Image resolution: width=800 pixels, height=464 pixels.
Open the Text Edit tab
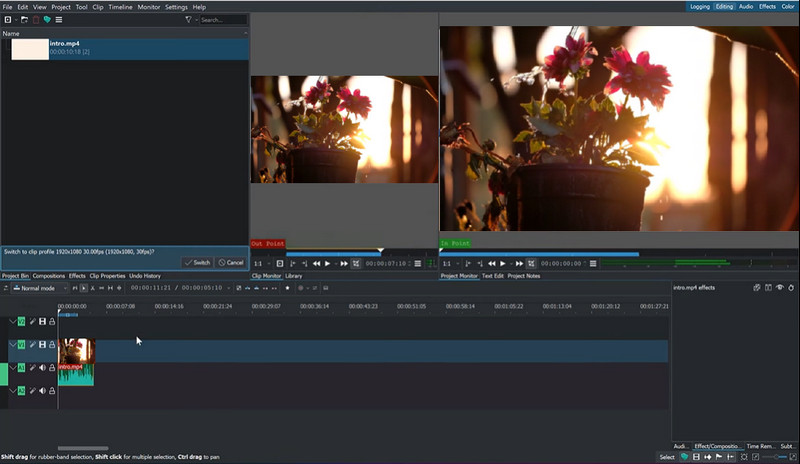tap(492, 276)
